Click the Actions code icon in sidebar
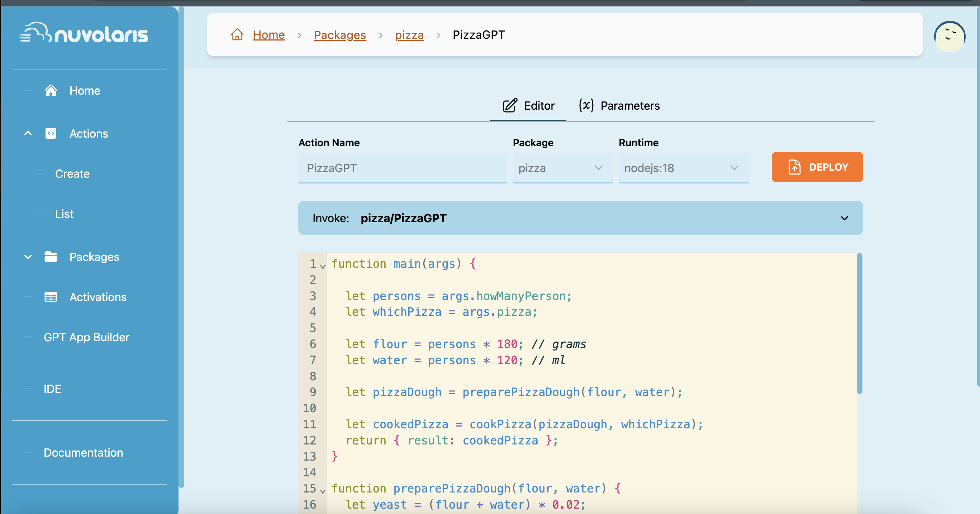 click(51, 134)
